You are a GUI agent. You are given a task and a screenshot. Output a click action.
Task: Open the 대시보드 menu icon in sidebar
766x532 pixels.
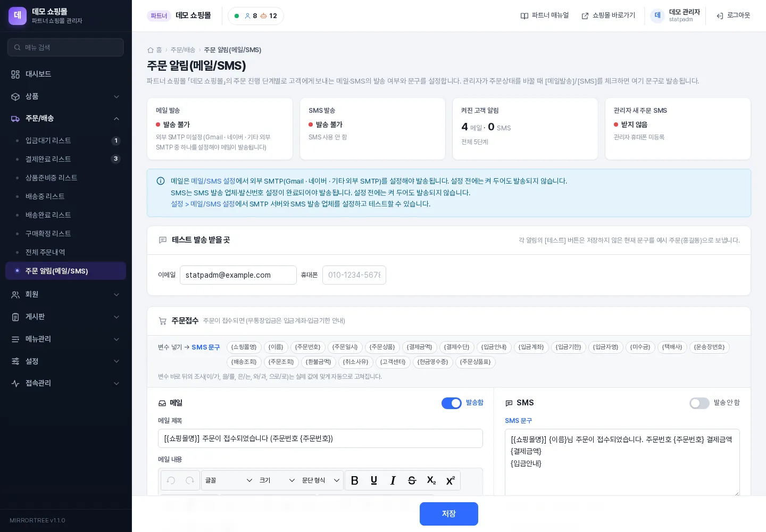(15, 74)
